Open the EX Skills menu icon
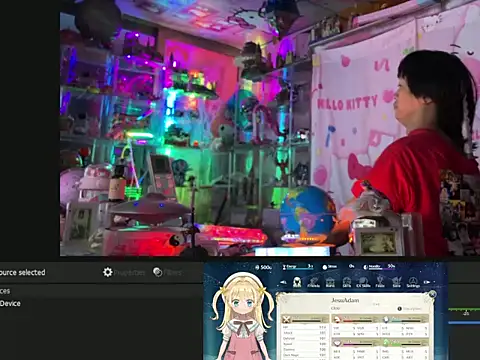Viewport: 480px width, 360px height. [x=363, y=282]
